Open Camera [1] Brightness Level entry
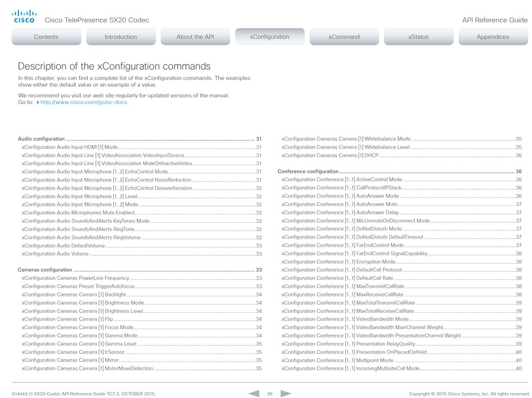This screenshot has height=398, width=532. click(142, 311)
